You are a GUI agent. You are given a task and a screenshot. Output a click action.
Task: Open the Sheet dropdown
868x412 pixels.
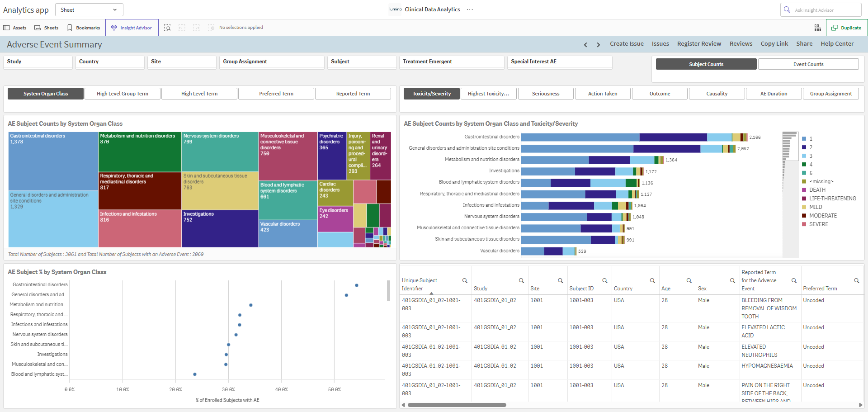(x=89, y=9)
